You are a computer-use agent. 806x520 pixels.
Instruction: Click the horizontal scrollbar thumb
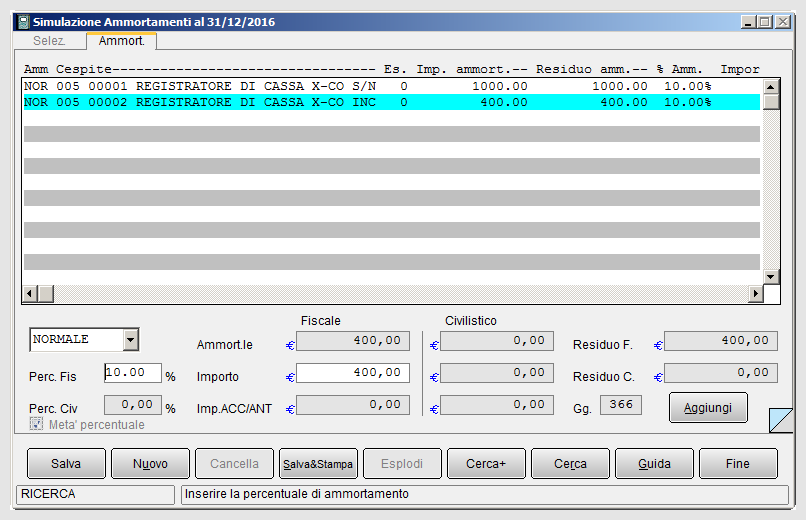click(x=46, y=294)
